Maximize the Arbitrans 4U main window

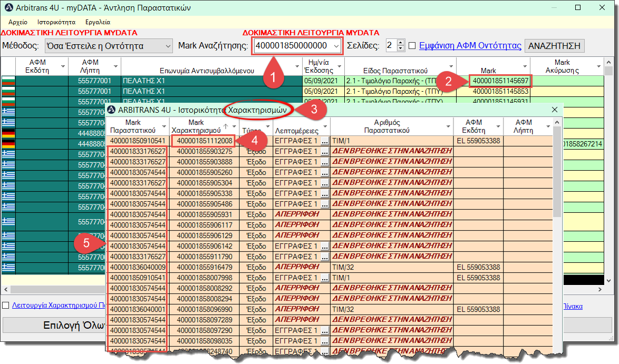click(x=578, y=7)
